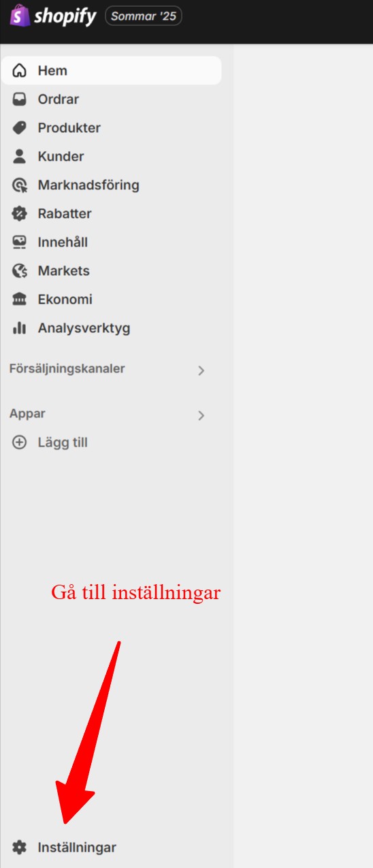Expand the Appar section chevron

click(x=201, y=415)
